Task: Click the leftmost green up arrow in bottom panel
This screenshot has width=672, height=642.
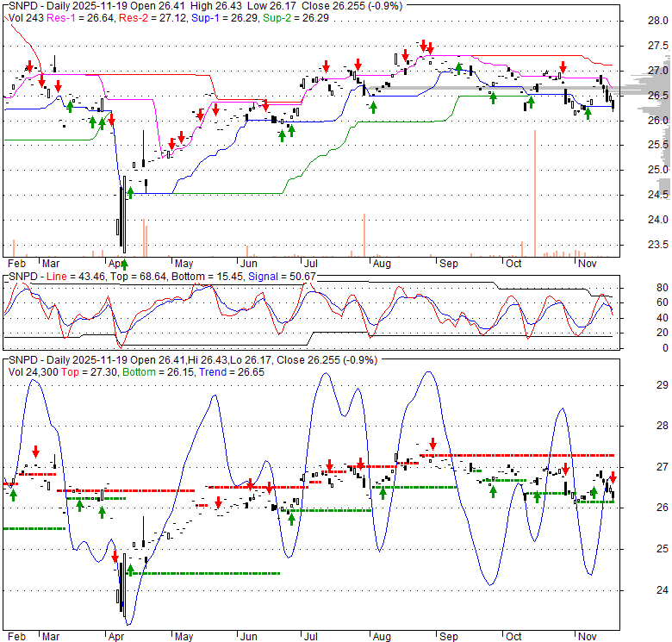Action: point(13,495)
